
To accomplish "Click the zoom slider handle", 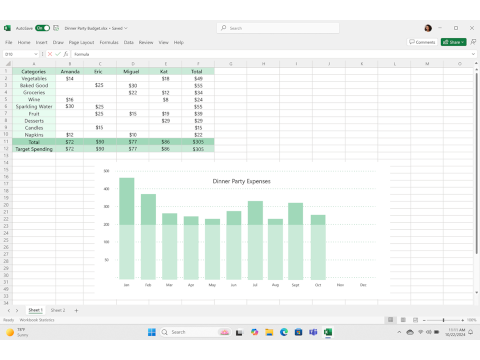I will 443,320.
